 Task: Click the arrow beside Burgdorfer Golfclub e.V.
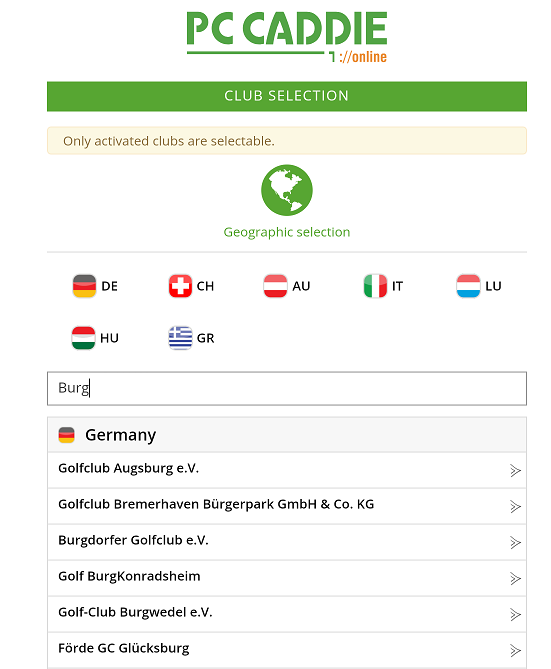pyautogui.click(x=515, y=543)
